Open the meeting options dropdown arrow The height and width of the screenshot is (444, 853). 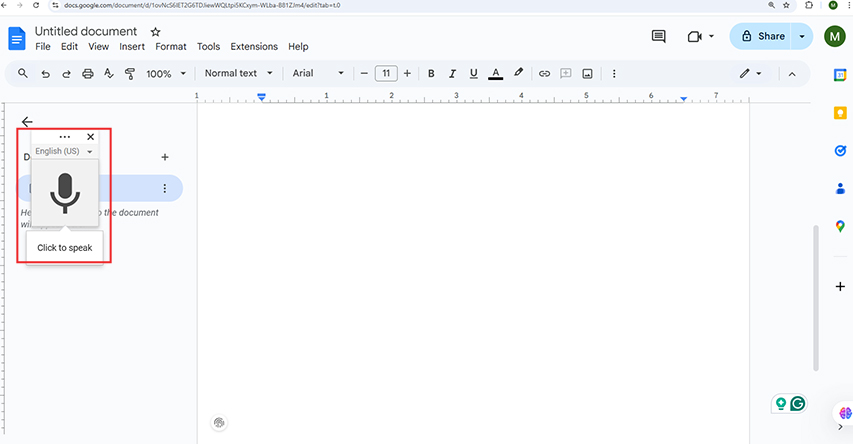711,36
